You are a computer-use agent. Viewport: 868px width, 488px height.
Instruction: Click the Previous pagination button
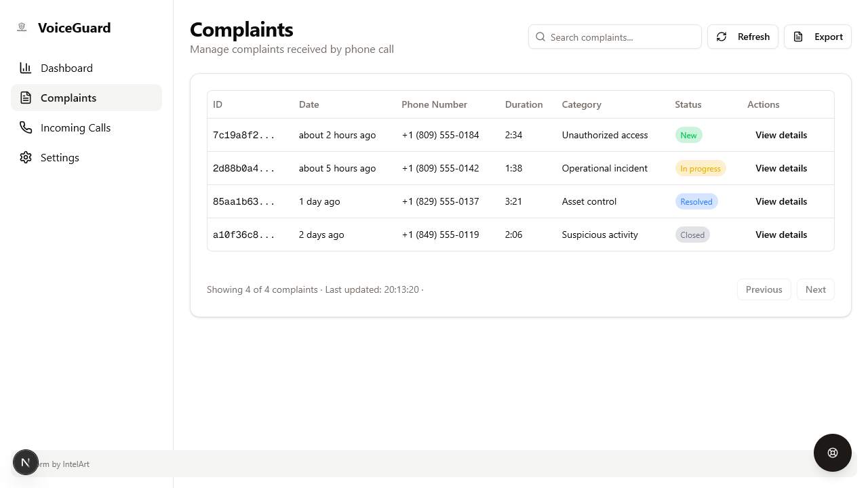click(764, 289)
